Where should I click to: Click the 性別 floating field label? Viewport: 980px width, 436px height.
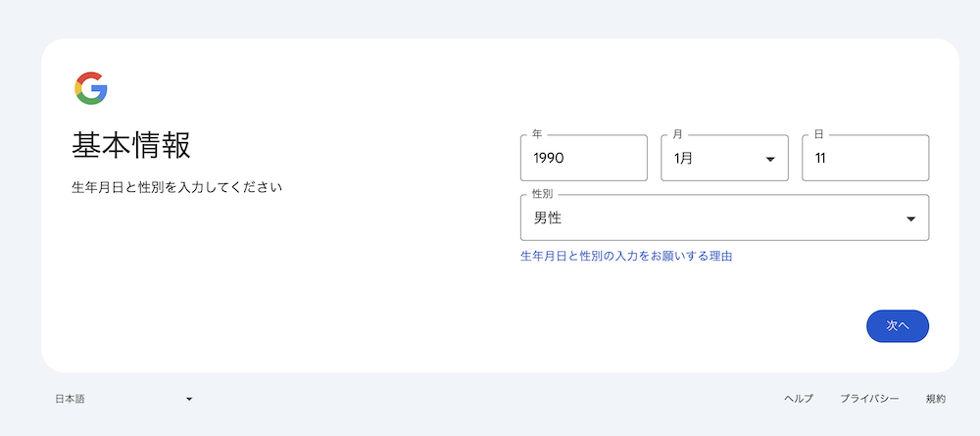(542, 194)
